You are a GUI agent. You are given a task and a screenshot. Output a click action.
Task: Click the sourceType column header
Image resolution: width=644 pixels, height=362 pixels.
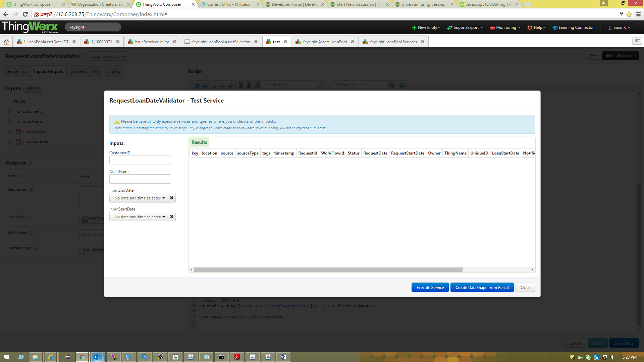point(248,153)
